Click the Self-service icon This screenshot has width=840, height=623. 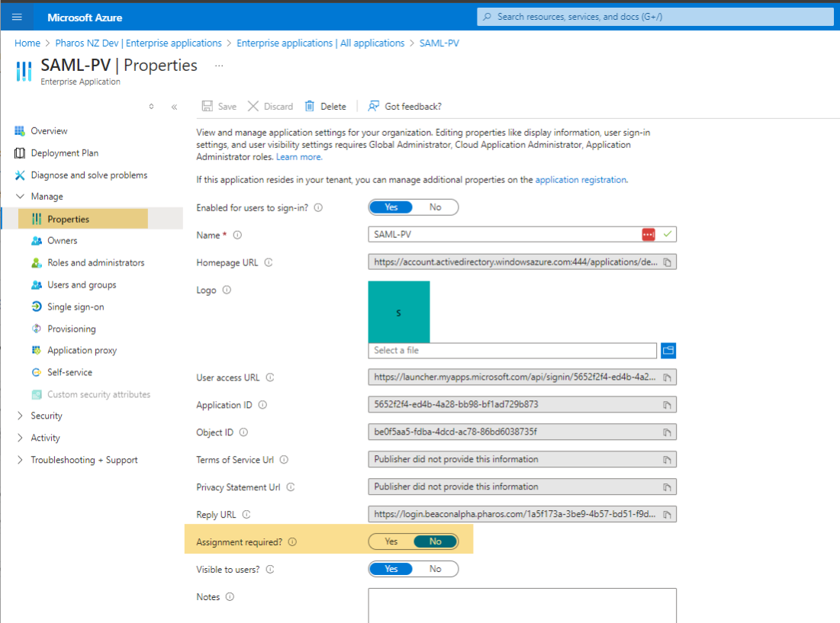37,372
